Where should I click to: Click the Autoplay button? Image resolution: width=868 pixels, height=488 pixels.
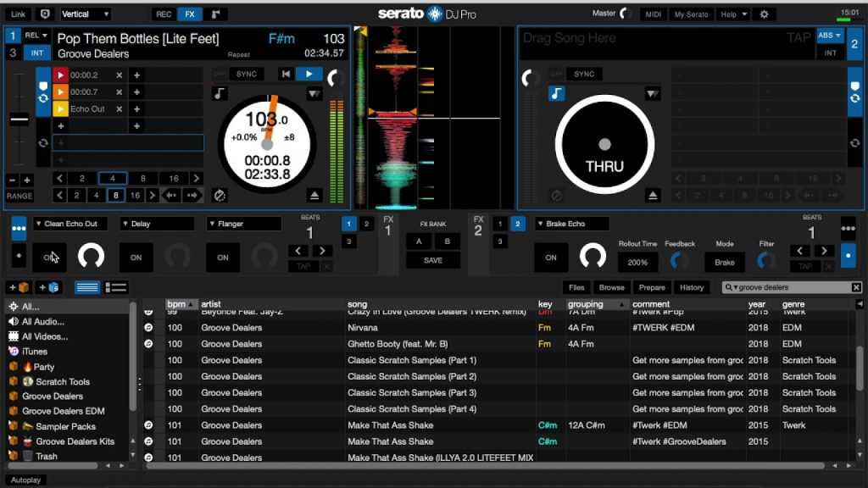(25, 480)
